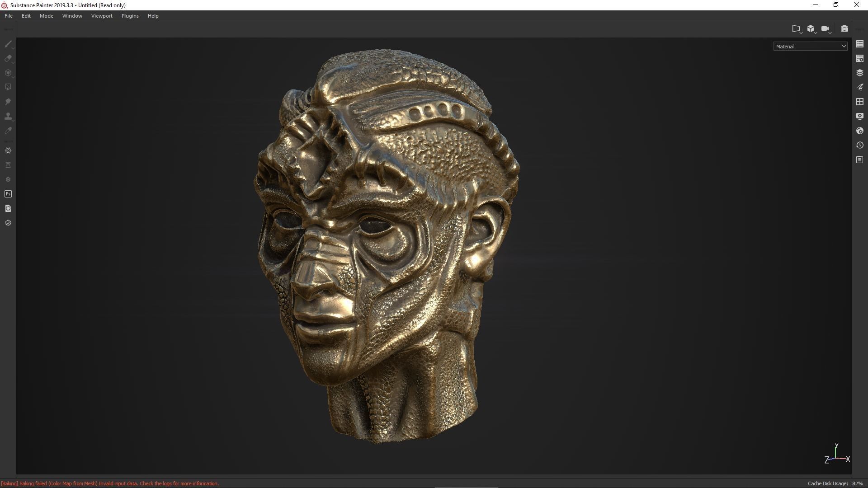Click the hourglass icon in left toolbar
The height and width of the screenshot is (488, 868).
pos(8,165)
